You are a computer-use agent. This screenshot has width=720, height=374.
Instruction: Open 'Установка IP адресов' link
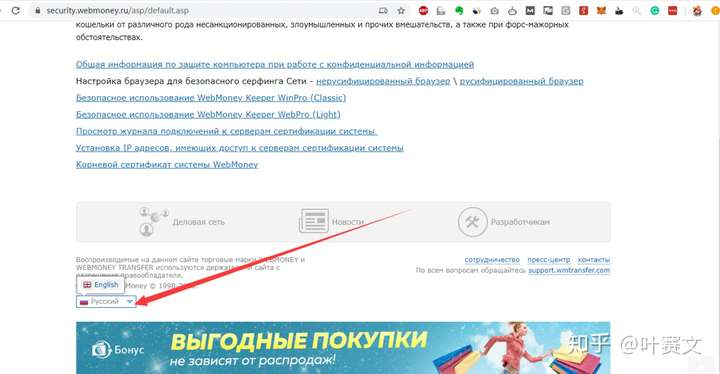pyautogui.click(x=239, y=148)
